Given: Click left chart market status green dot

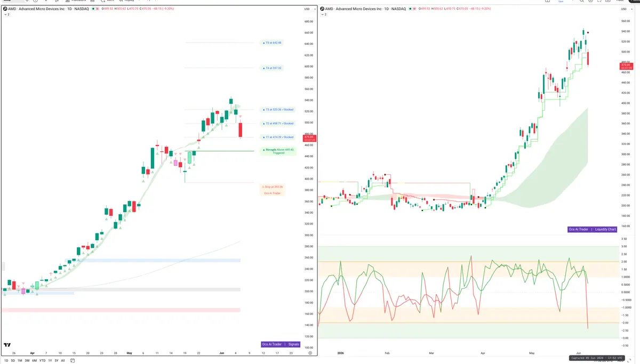Looking at the screenshot, I should point(93,9).
